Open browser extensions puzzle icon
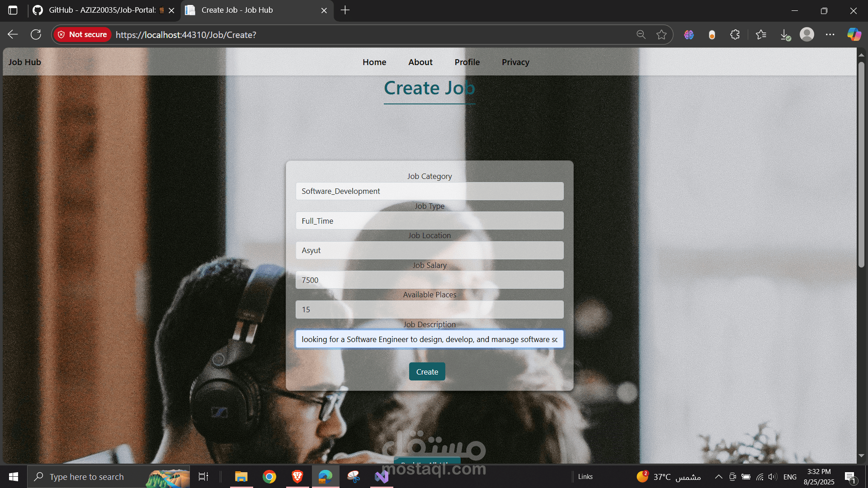The width and height of the screenshot is (868, 488). [x=735, y=34]
